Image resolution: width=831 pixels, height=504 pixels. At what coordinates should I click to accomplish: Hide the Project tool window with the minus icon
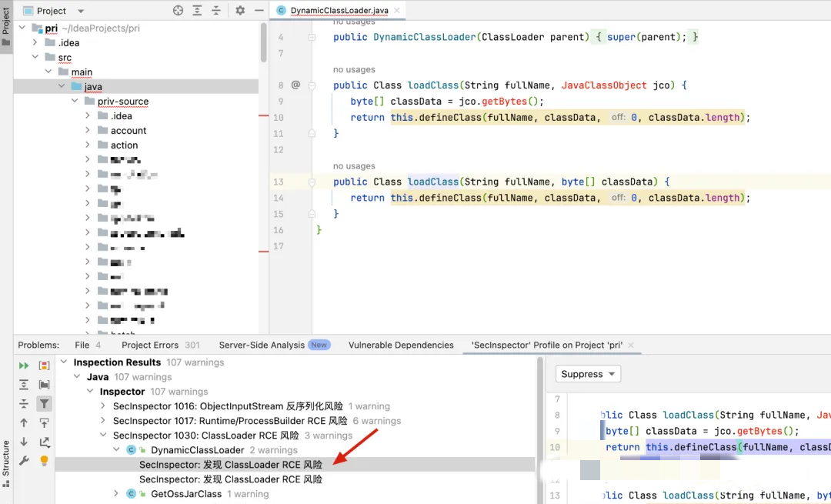(259, 10)
